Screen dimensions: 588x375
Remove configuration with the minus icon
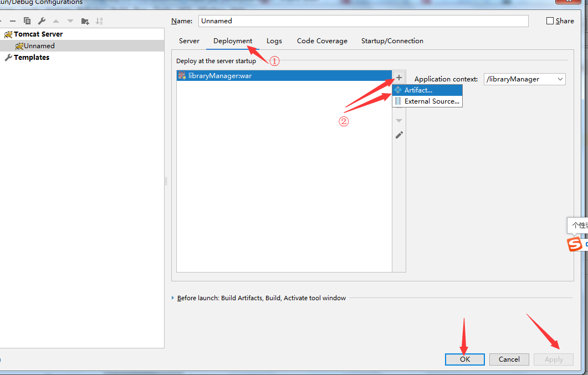click(13, 22)
